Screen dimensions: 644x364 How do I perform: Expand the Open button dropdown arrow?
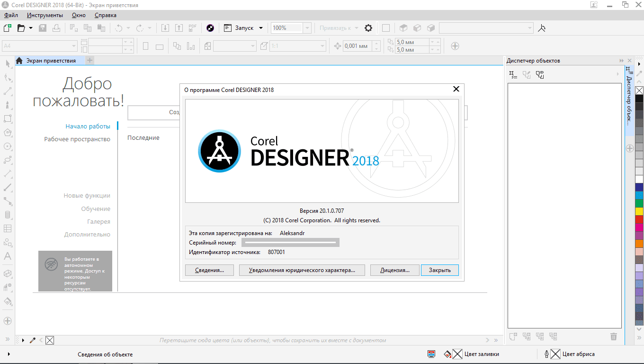click(x=31, y=28)
